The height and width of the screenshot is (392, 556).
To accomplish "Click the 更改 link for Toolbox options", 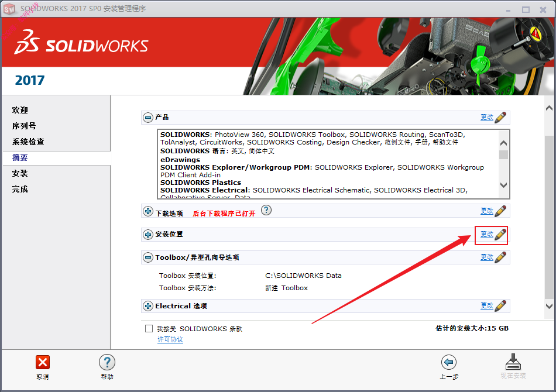I will tap(487, 257).
